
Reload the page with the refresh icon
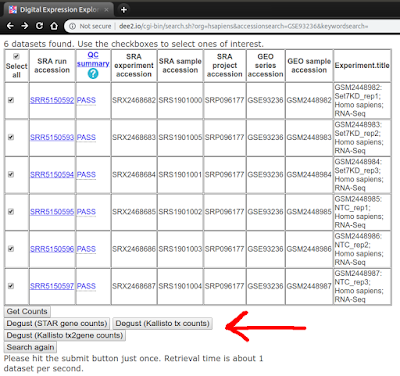tap(39, 26)
